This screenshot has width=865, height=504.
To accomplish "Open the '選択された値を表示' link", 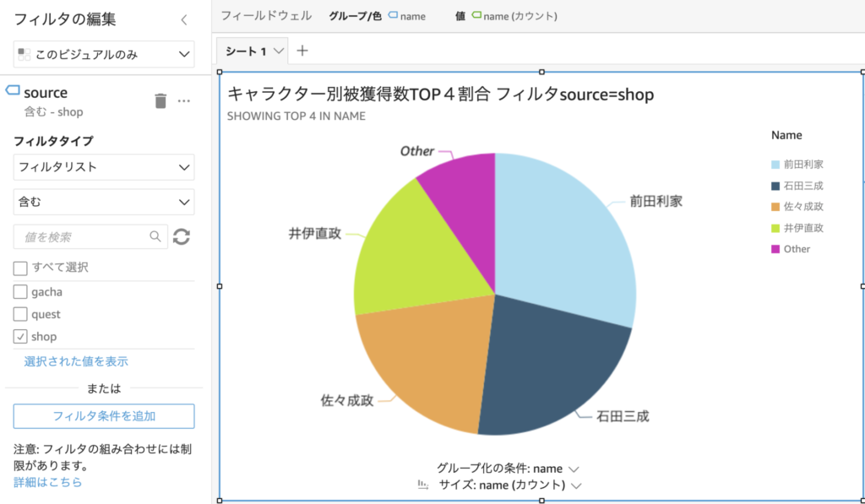I will pos(76,361).
